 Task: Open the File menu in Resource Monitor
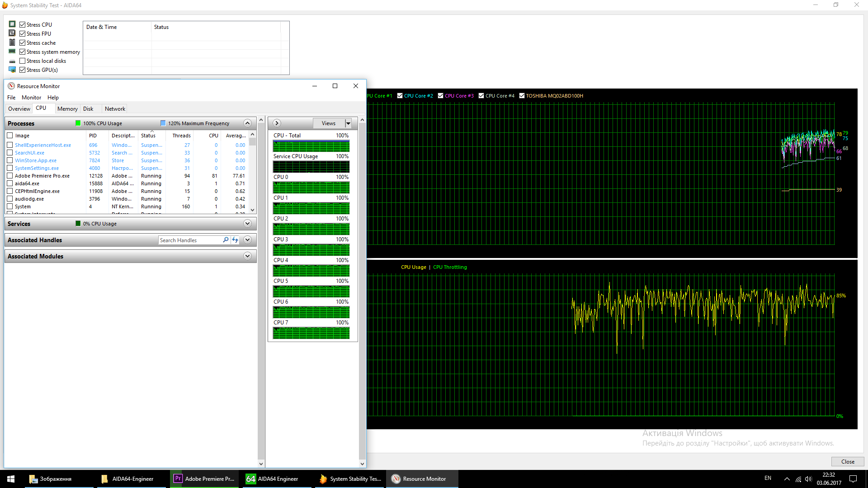[x=11, y=97]
